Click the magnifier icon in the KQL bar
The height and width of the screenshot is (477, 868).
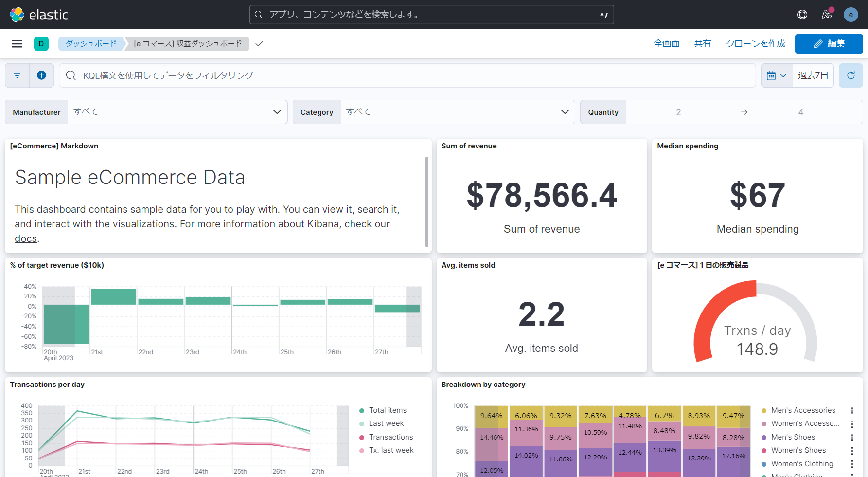[71, 75]
